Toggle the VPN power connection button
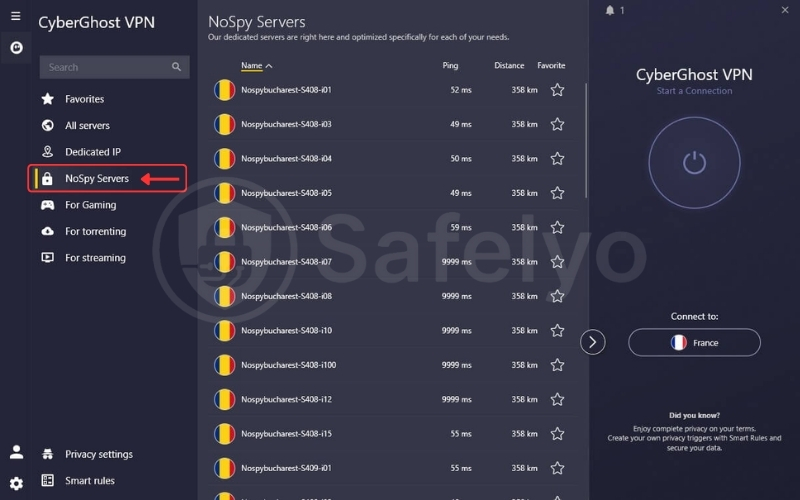Viewport: 800px width, 500px height. (694, 163)
